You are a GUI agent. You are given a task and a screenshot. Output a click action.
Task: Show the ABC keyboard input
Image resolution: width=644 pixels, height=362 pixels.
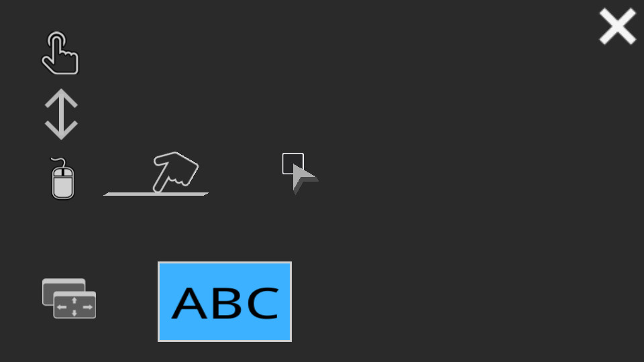(x=225, y=302)
